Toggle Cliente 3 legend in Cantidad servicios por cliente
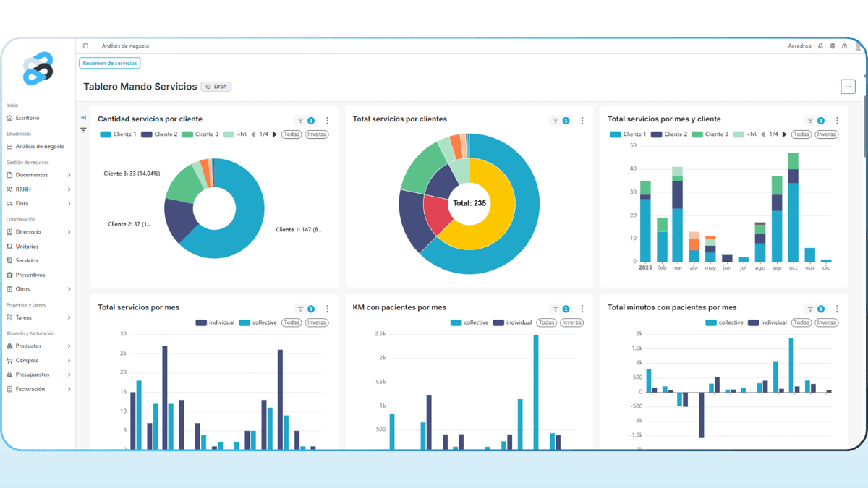This screenshot has width=868, height=488. pos(200,134)
